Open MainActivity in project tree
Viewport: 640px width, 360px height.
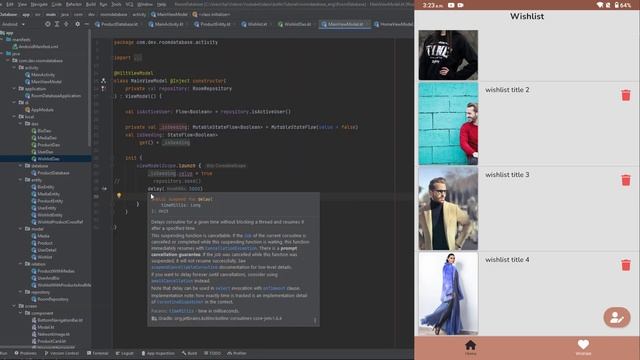(40, 75)
